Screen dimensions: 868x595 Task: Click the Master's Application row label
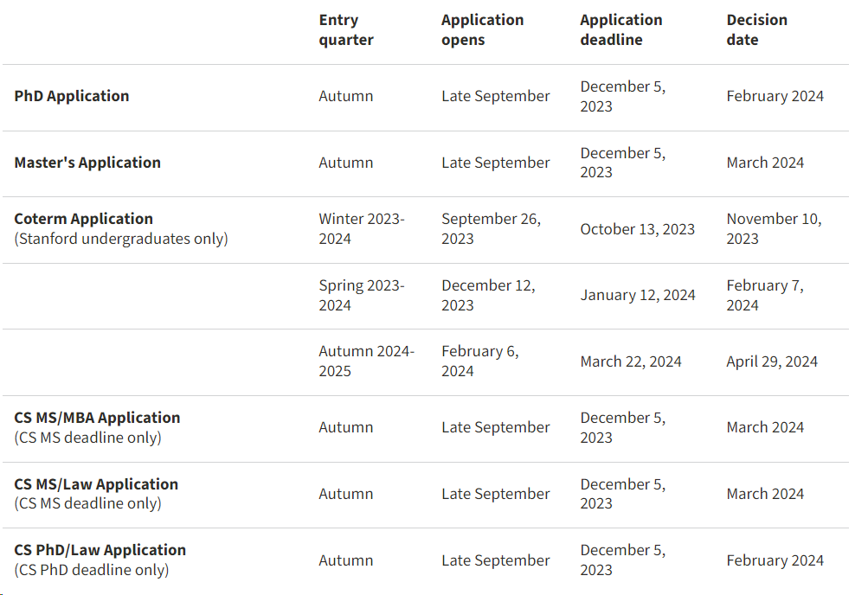point(87,163)
